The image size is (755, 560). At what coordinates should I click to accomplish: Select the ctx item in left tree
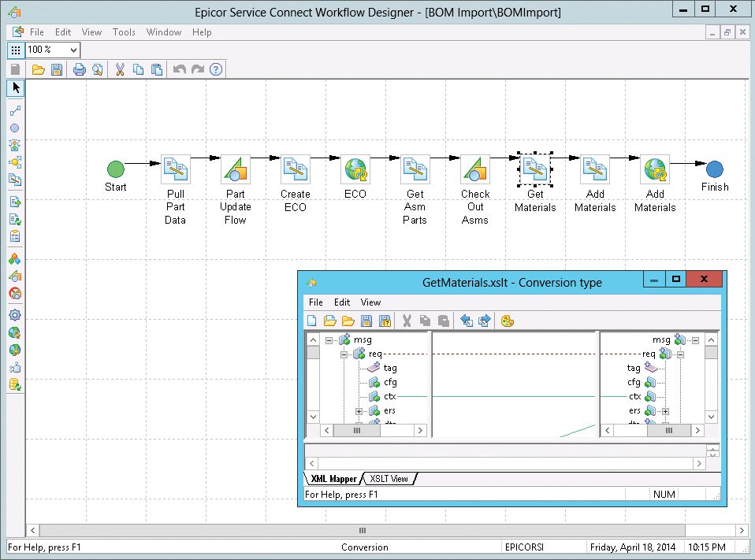[390, 396]
